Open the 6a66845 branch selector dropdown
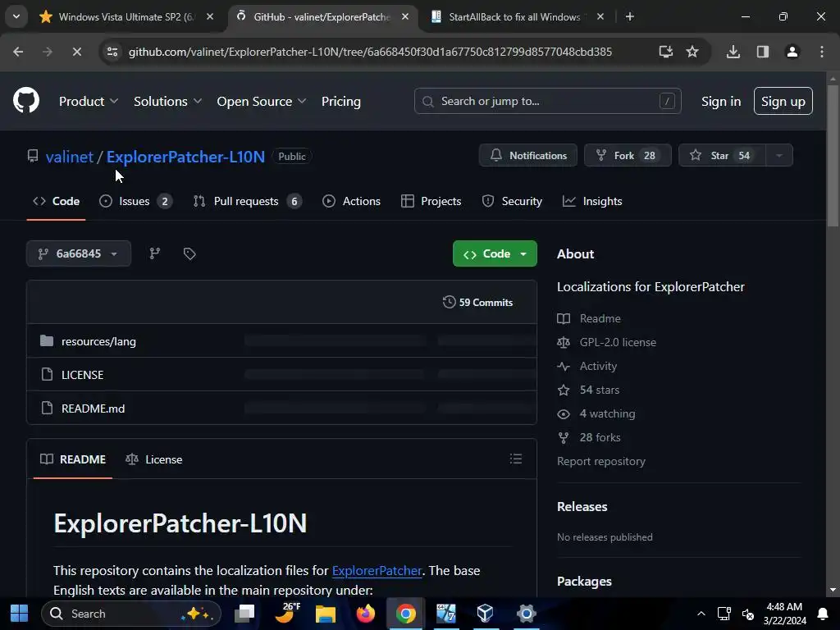The height and width of the screenshot is (630, 840). pyautogui.click(x=79, y=253)
